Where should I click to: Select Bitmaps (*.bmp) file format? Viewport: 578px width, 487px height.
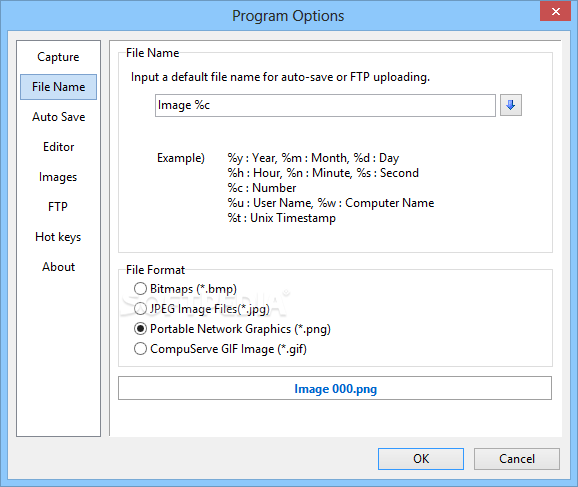185,289
